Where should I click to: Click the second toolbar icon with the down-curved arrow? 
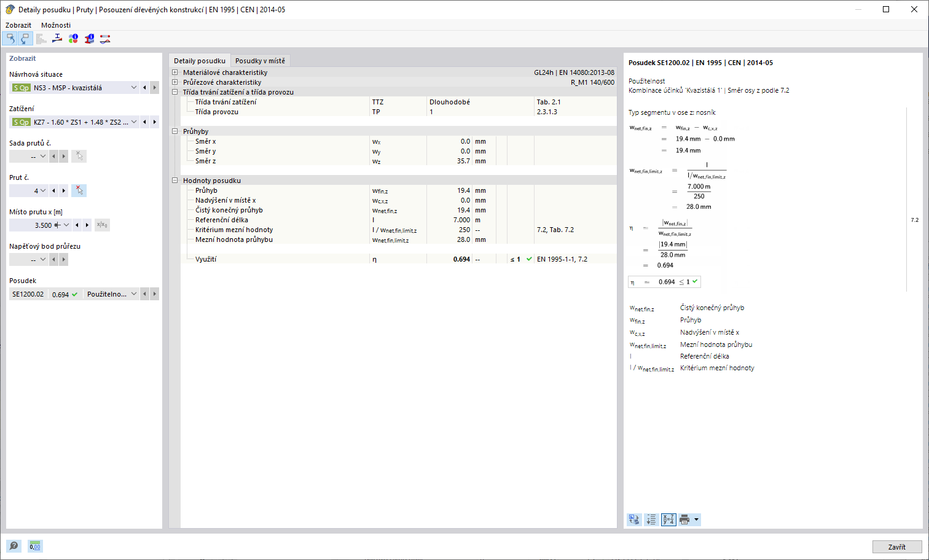[x=25, y=39]
